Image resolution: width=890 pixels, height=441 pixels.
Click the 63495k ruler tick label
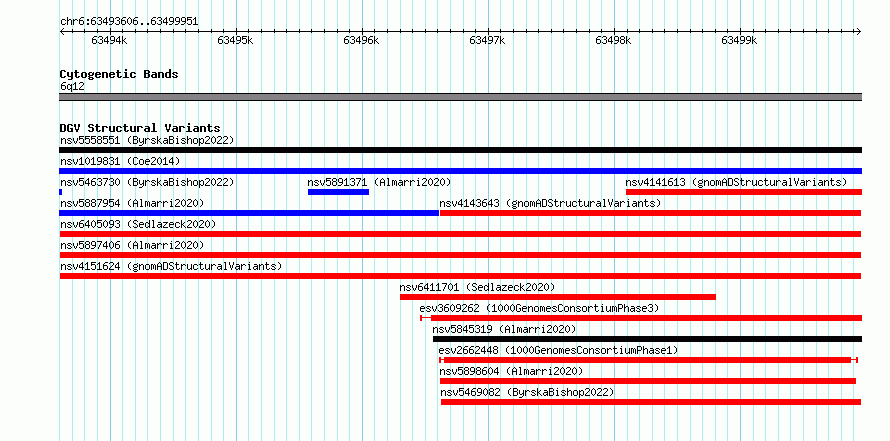235,40
